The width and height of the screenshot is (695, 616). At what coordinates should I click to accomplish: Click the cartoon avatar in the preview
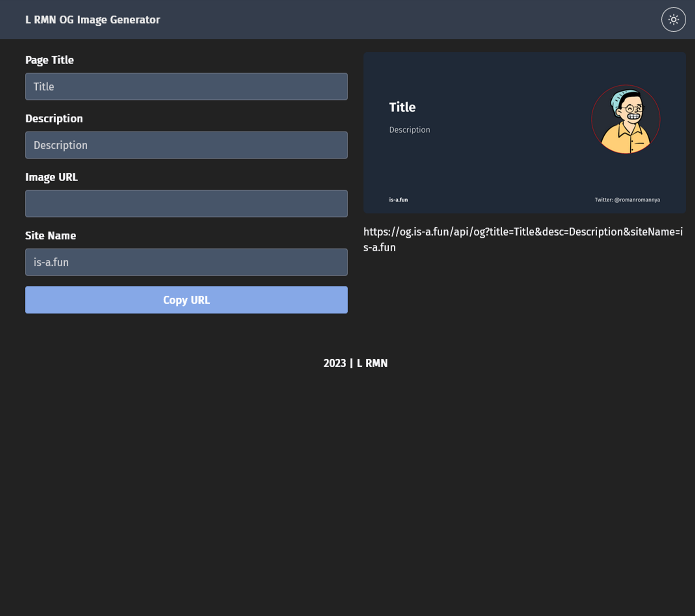(626, 119)
